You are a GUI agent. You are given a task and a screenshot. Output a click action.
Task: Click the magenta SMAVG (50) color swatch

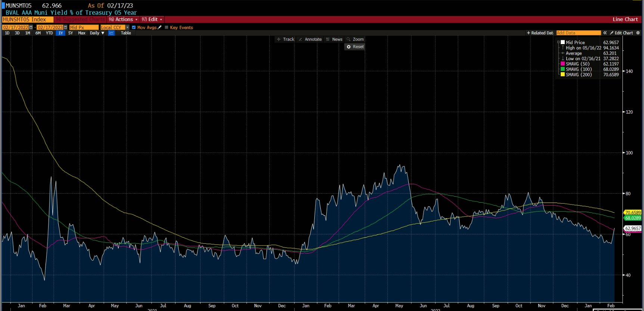point(563,64)
